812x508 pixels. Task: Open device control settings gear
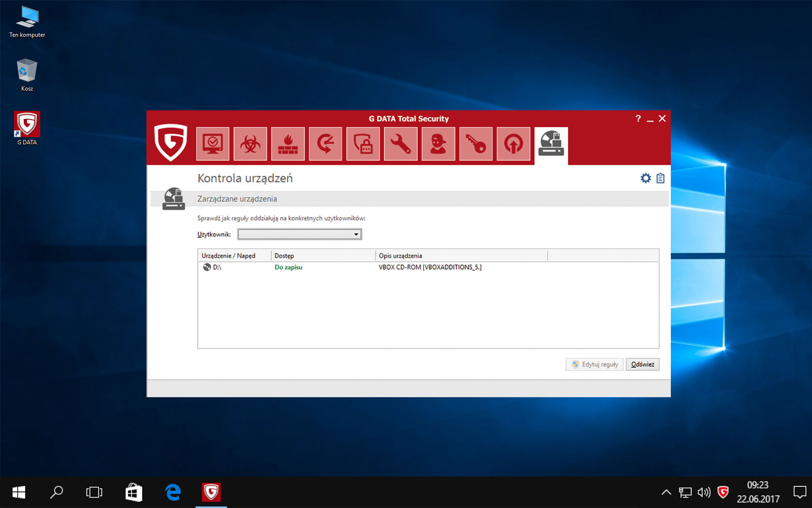(x=646, y=178)
